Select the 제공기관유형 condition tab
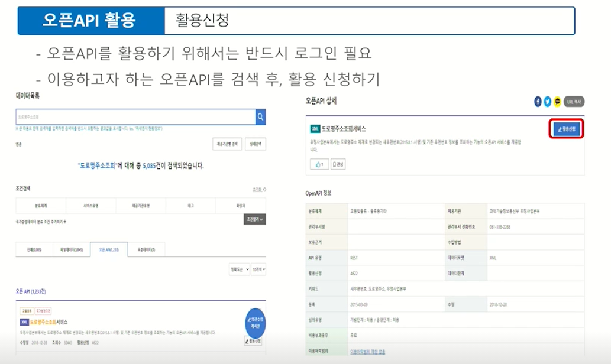 point(141,206)
